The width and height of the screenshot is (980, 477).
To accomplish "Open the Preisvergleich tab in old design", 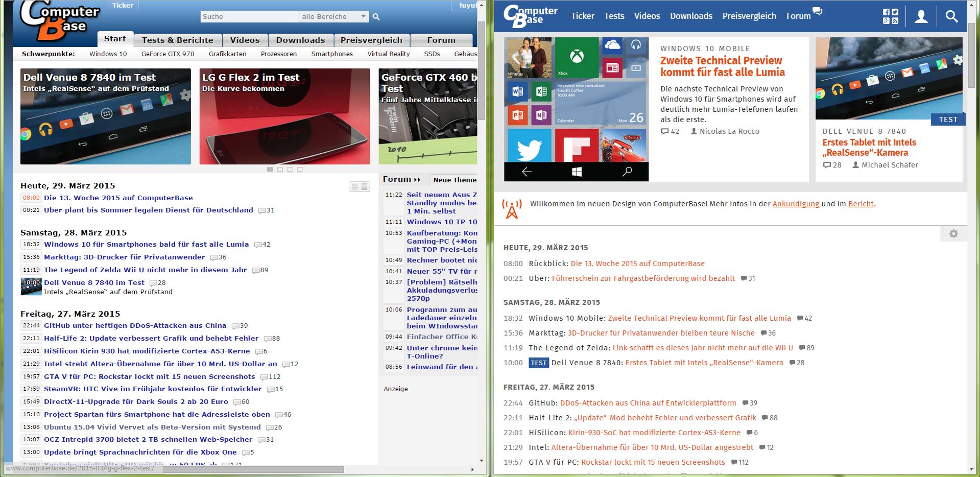I will [372, 40].
